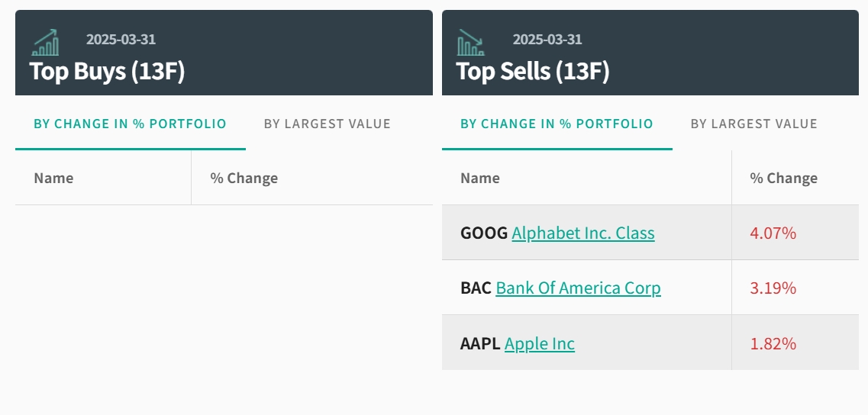The width and height of the screenshot is (868, 415).
Task: Click the 4.07% change value
Action: point(773,233)
